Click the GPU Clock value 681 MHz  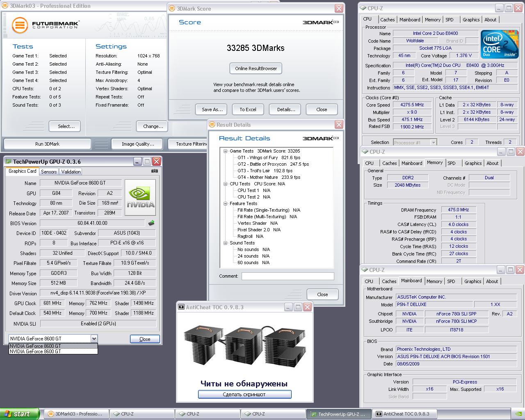52,303
